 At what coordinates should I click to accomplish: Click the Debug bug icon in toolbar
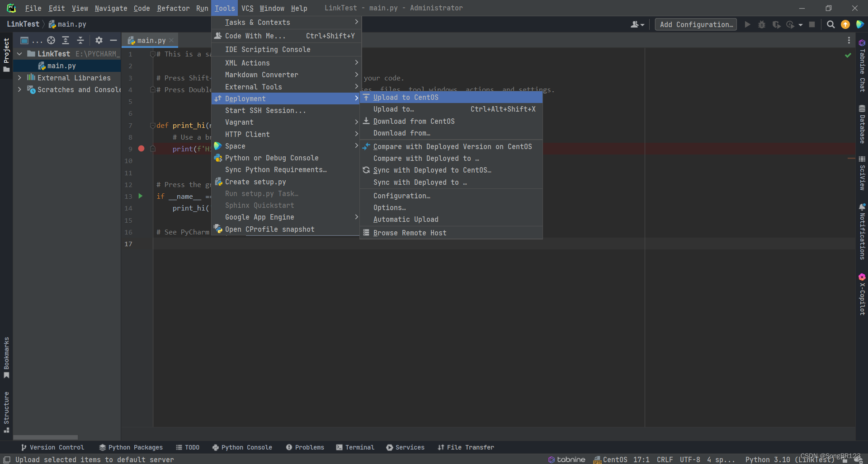click(762, 24)
